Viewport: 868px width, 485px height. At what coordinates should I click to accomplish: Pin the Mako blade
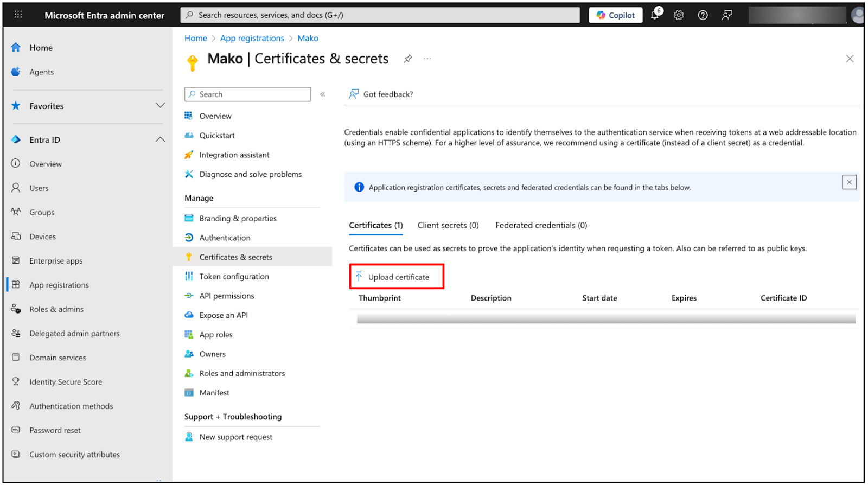pos(408,59)
